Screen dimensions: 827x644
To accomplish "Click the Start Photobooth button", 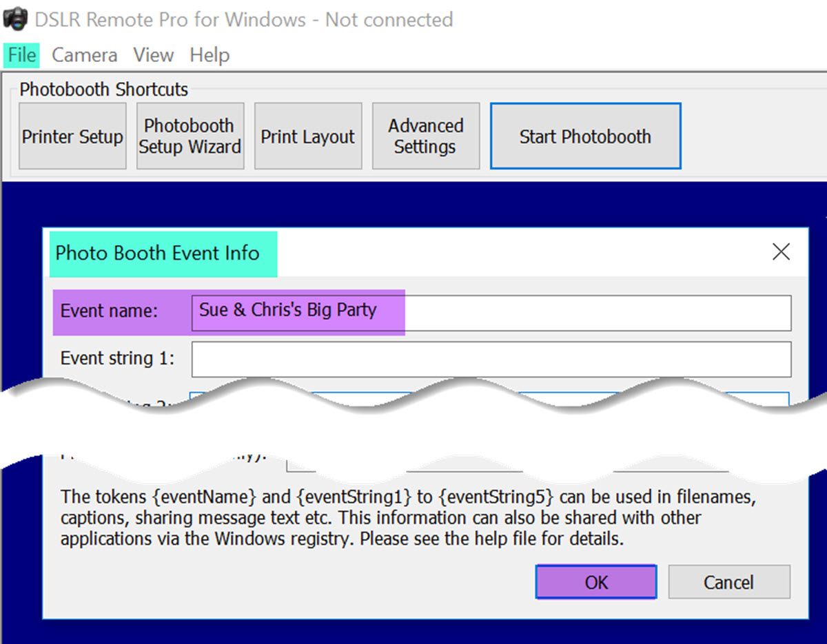I will pyautogui.click(x=586, y=136).
